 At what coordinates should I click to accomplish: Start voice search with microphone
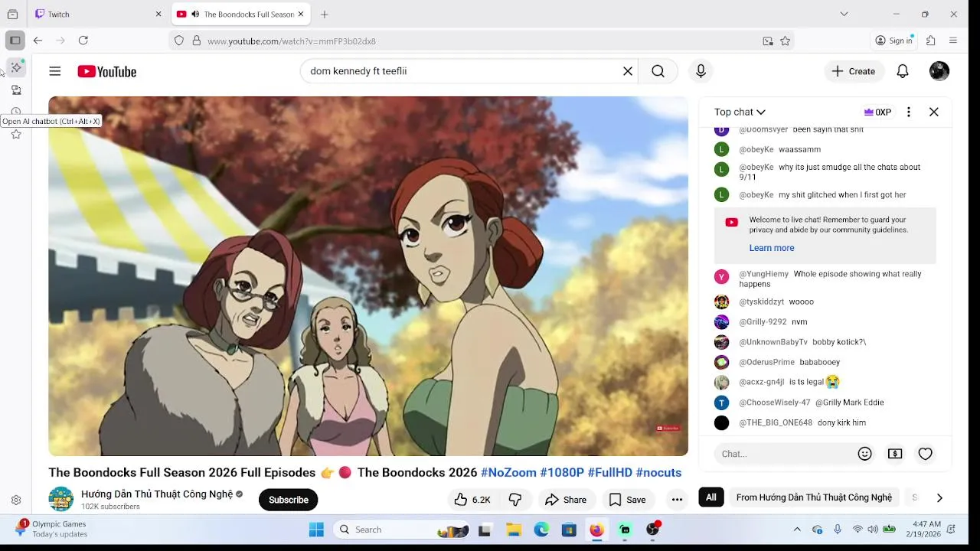click(x=701, y=71)
